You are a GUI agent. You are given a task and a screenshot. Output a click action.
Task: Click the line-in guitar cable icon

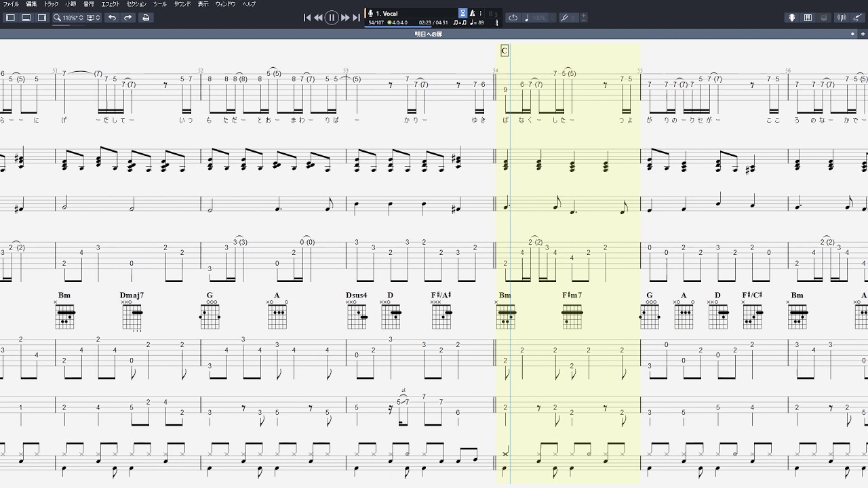point(858,18)
